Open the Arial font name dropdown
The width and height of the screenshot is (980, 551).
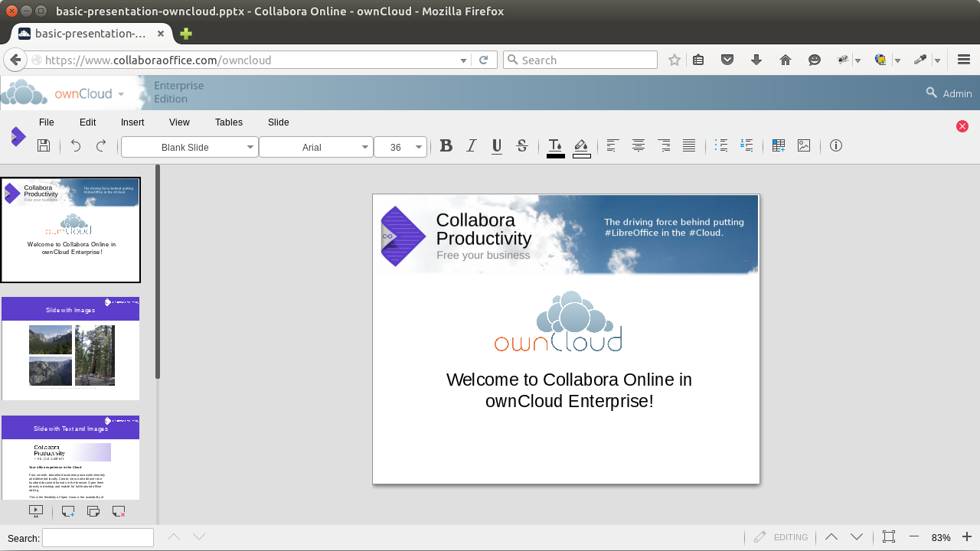pos(364,147)
